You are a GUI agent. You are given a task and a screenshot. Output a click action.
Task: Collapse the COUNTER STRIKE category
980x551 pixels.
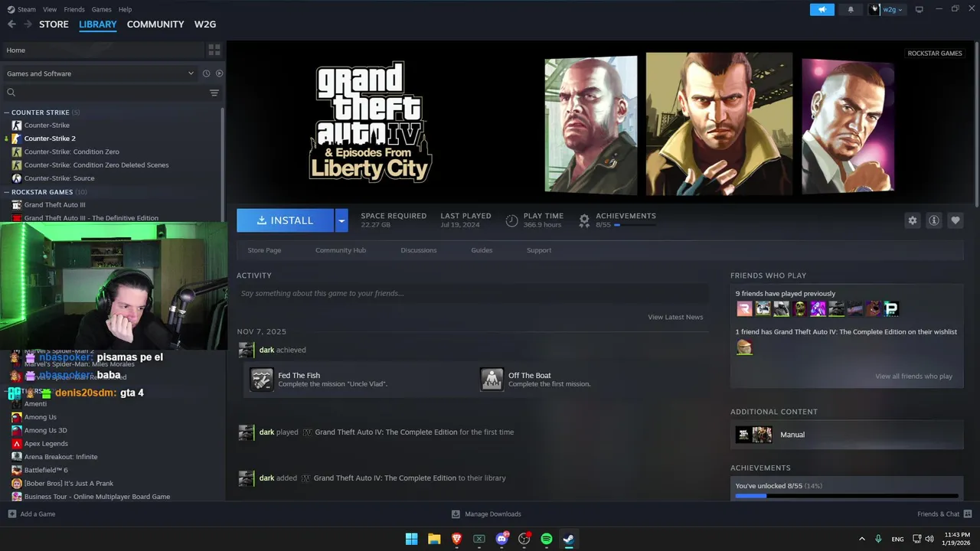tap(7, 112)
